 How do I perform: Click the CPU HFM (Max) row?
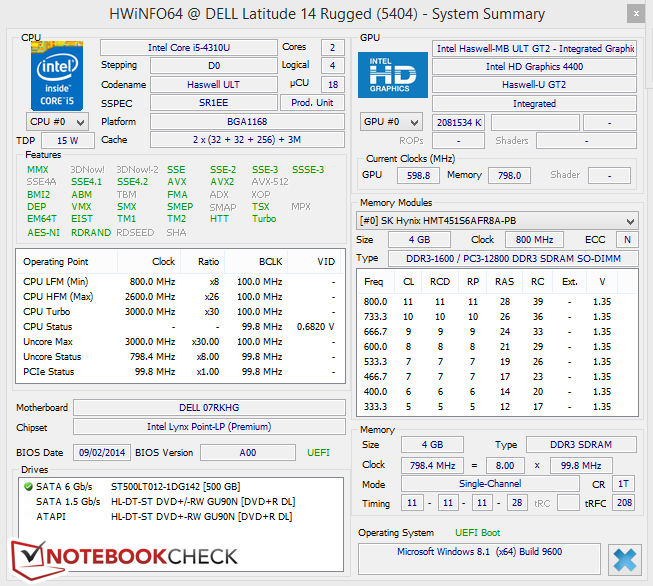[180, 297]
